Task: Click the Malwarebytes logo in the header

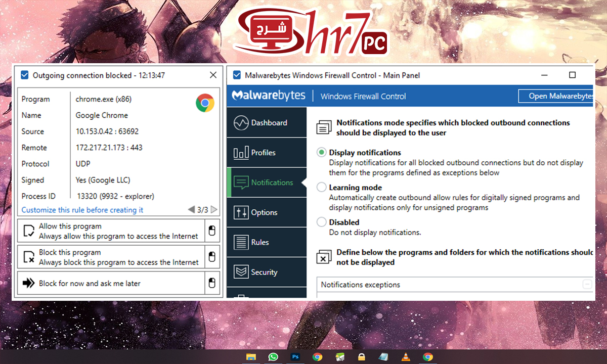Action: coord(268,96)
